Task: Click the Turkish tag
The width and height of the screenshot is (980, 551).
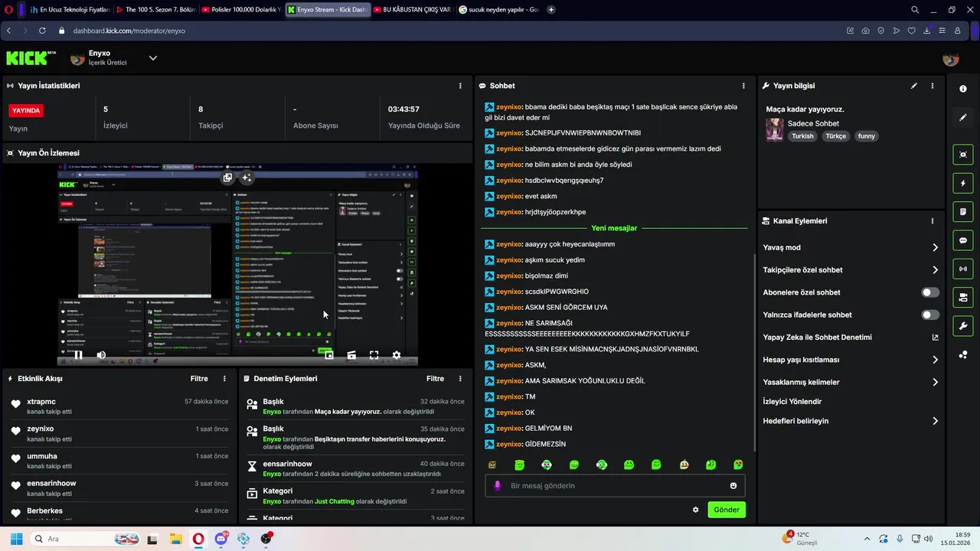Action: point(802,136)
